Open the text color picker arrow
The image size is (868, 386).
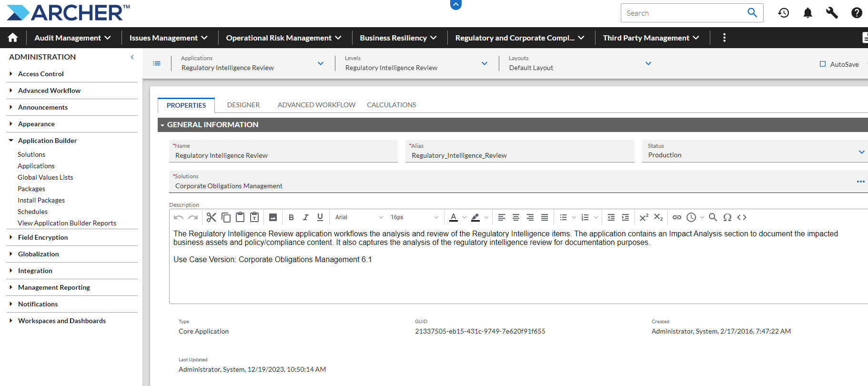coord(464,217)
